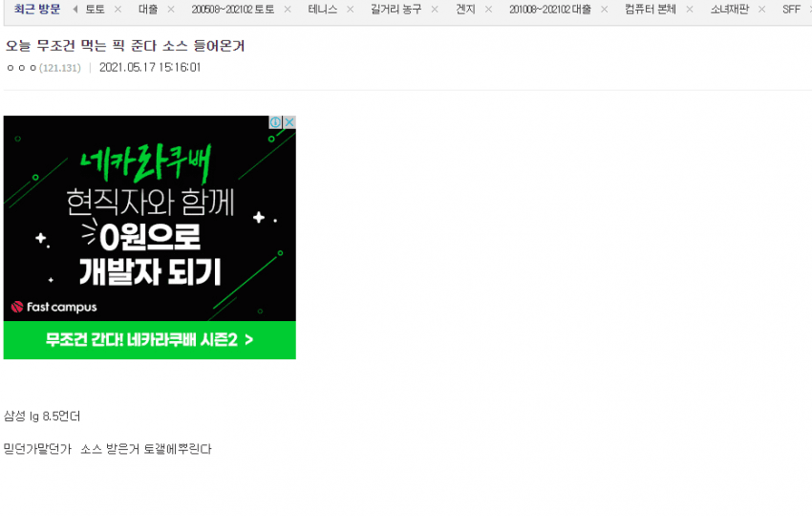Screen dimensions: 812x516
Task: Click the post author ㅇㅇㅇ(121.131)
Action: coord(44,68)
